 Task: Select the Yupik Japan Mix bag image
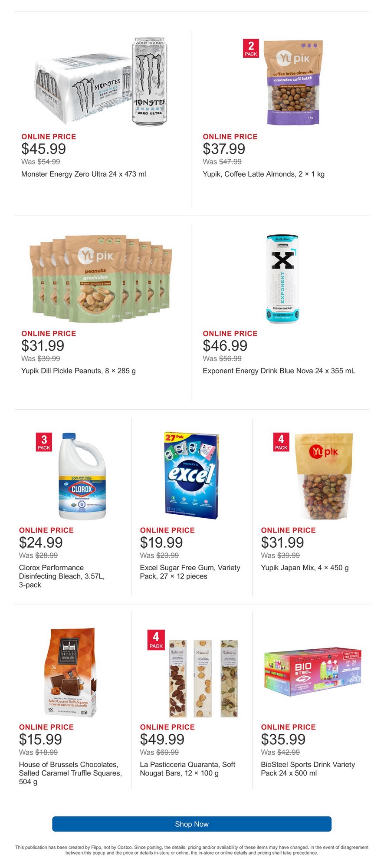(324, 477)
